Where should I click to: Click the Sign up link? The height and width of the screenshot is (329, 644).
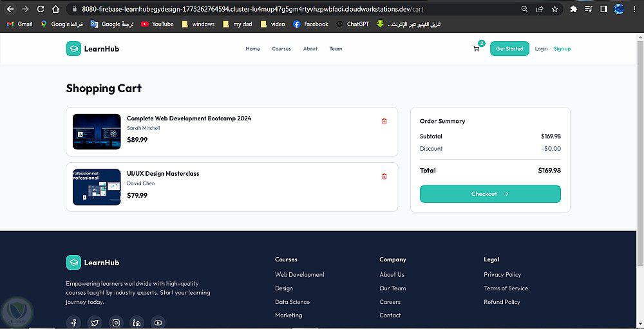[x=562, y=49]
